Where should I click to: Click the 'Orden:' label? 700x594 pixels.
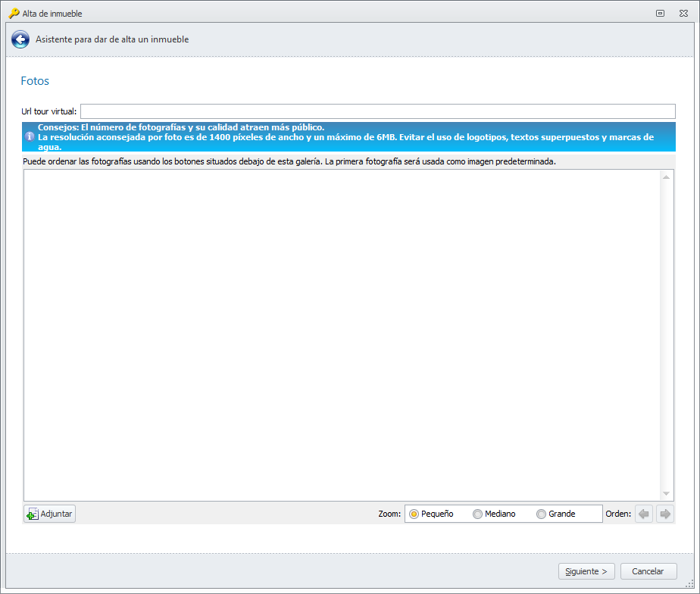coord(618,514)
